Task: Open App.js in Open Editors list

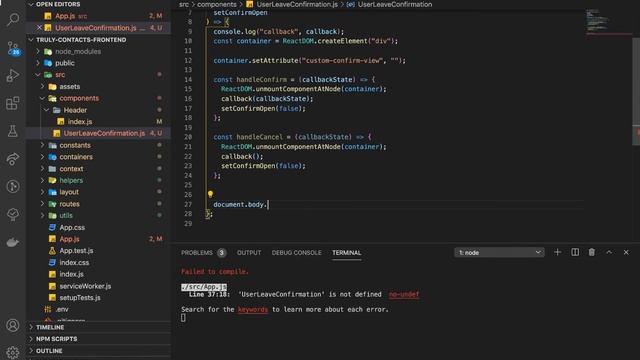Action: click(98, 16)
